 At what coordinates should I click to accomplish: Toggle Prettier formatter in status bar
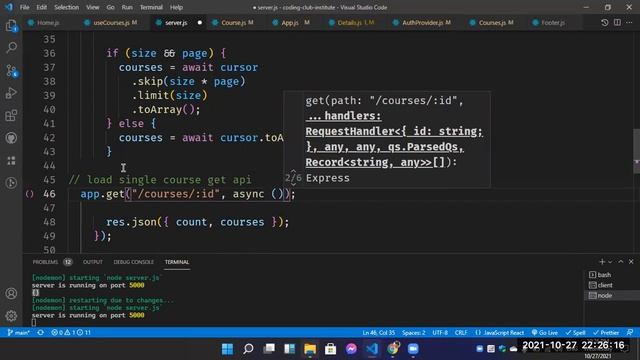pyautogui.click(x=606, y=333)
